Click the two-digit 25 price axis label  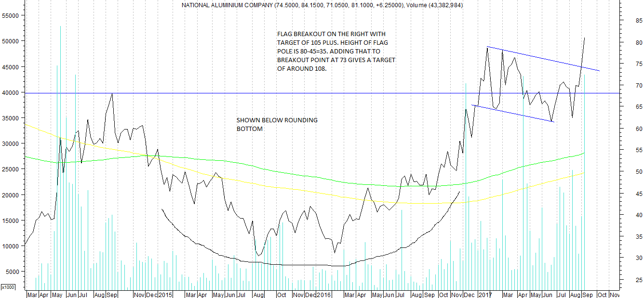[x=638, y=280]
